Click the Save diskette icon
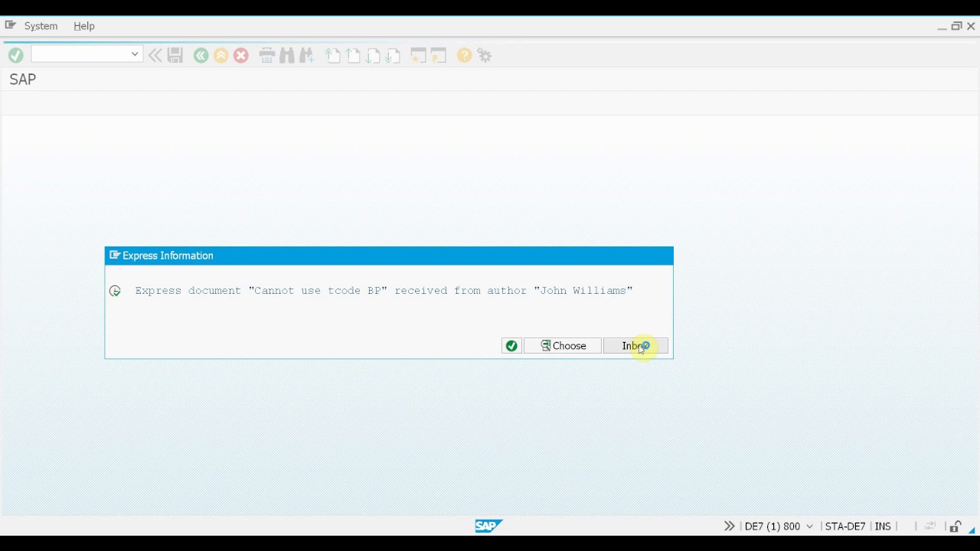The height and width of the screenshot is (551, 980). 175,55
